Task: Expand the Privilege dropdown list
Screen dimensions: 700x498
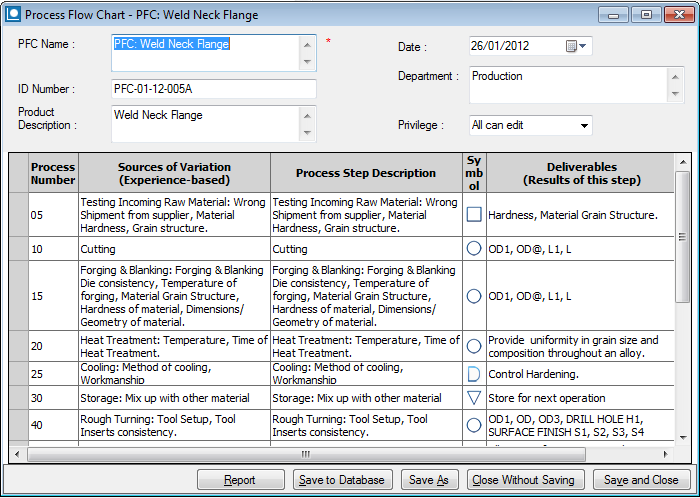Action: 583,126
